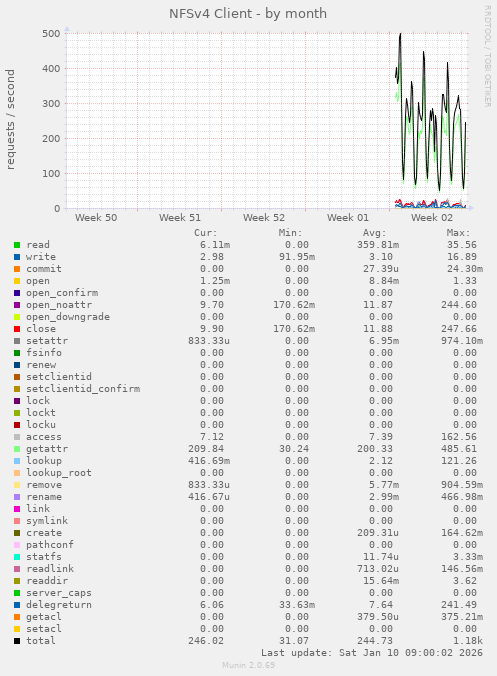Click the readdir legend label

coord(47,581)
